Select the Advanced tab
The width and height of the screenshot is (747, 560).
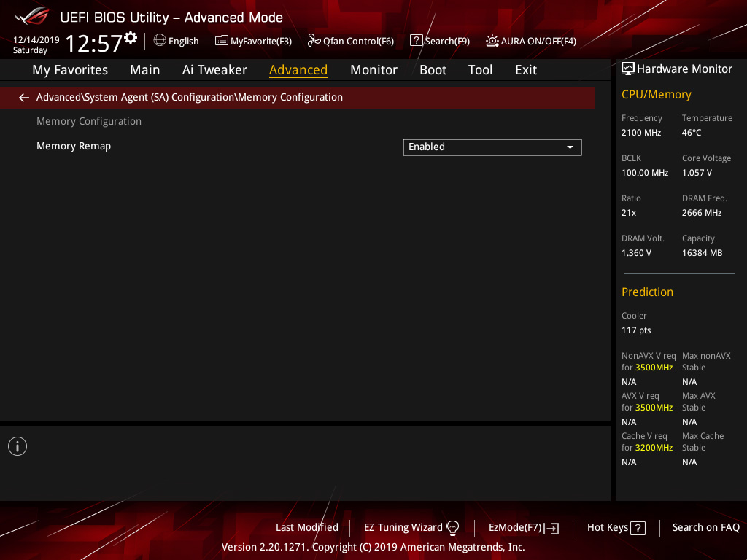click(x=298, y=70)
